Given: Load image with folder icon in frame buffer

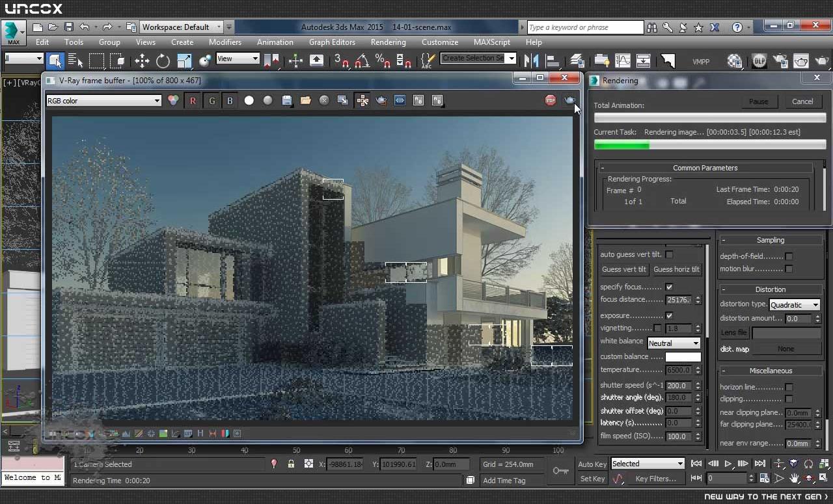Looking at the screenshot, I should [305, 100].
